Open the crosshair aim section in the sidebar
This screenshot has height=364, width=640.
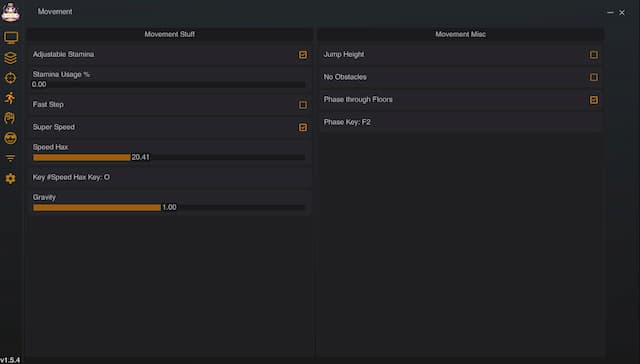[11, 78]
